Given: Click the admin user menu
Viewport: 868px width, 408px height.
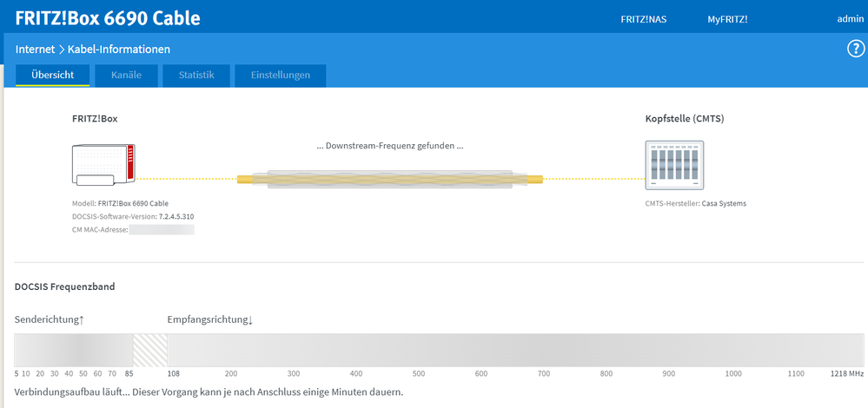Looking at the screenshot, I should 849,18.
